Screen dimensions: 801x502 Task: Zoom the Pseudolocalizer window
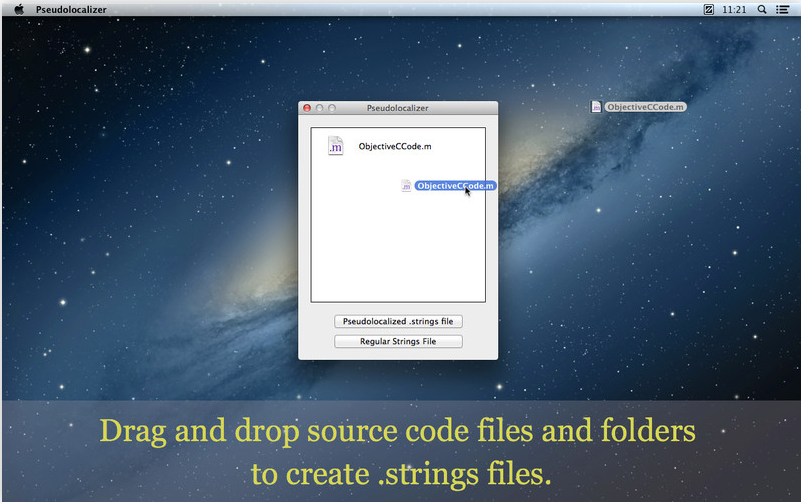click(x=332, y=108)
